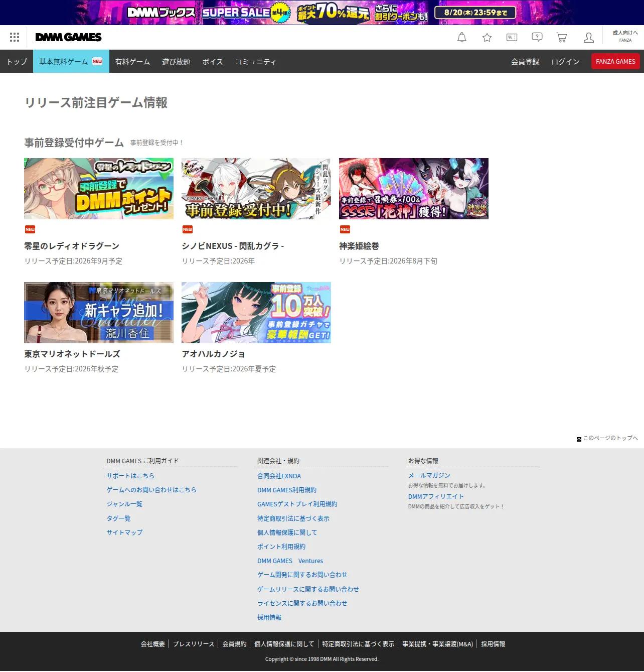
Task: Click the 東京マリオネットドールズ title text
Action: [72, 354]
